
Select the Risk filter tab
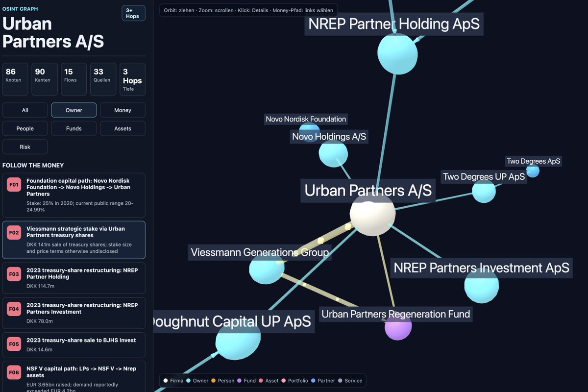tap(25, 147)
